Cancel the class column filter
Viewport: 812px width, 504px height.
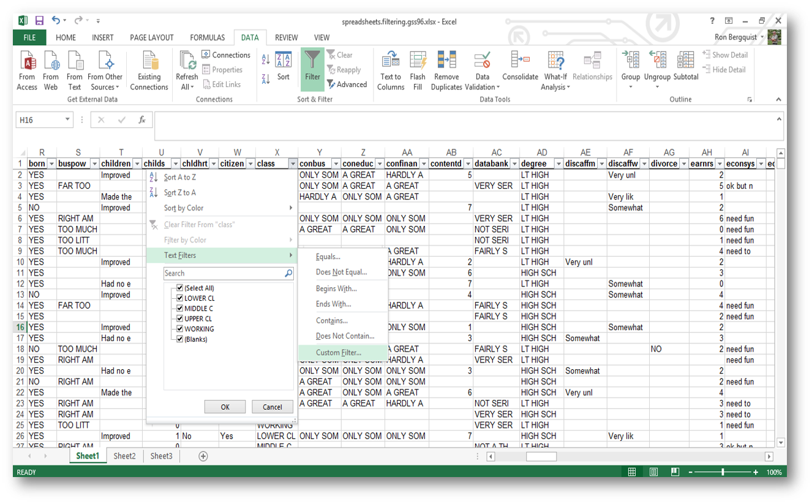click(272, 407)
